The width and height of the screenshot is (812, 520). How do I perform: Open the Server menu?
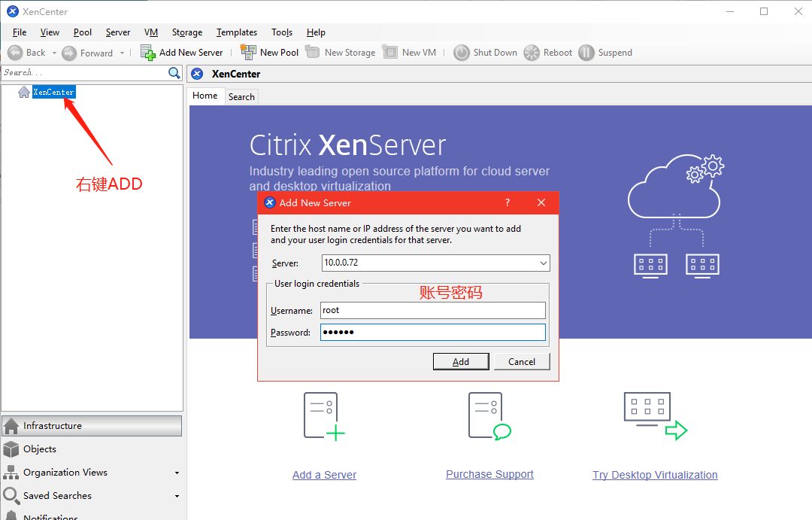click(x=118, y=32)
